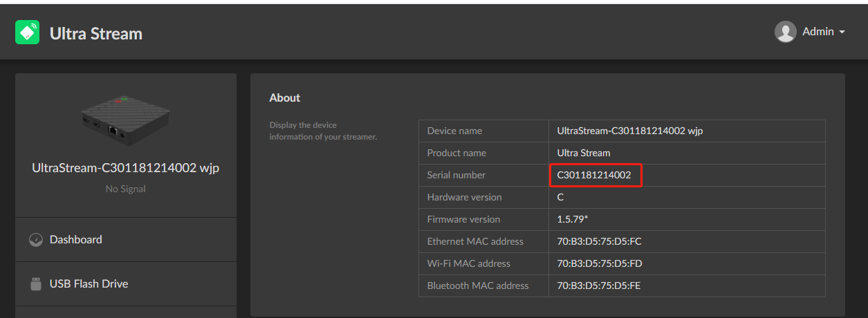
Task: Select serial number value C301181214002
Action: pos(594,175)
